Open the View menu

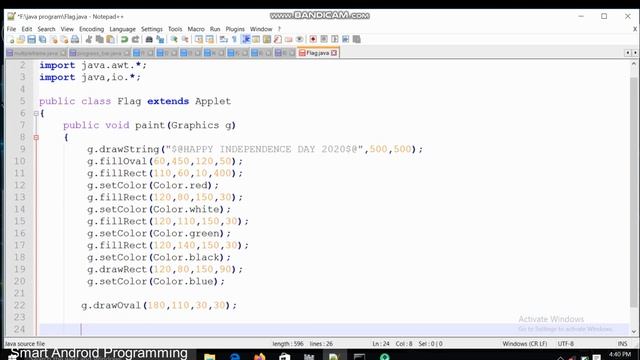click(67, 29)
